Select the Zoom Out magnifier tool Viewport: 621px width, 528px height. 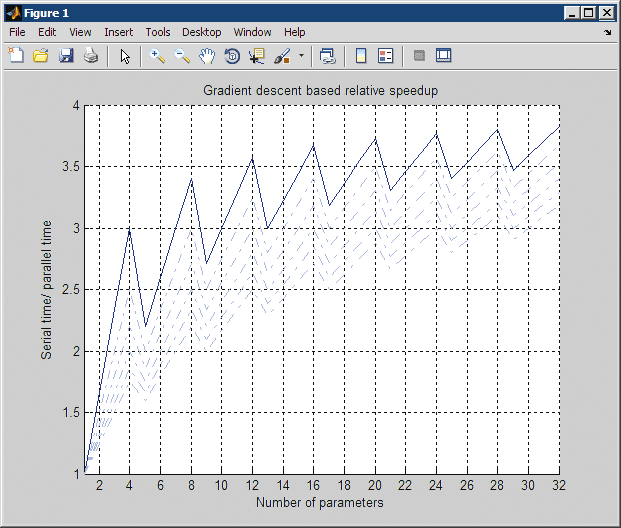183,56
